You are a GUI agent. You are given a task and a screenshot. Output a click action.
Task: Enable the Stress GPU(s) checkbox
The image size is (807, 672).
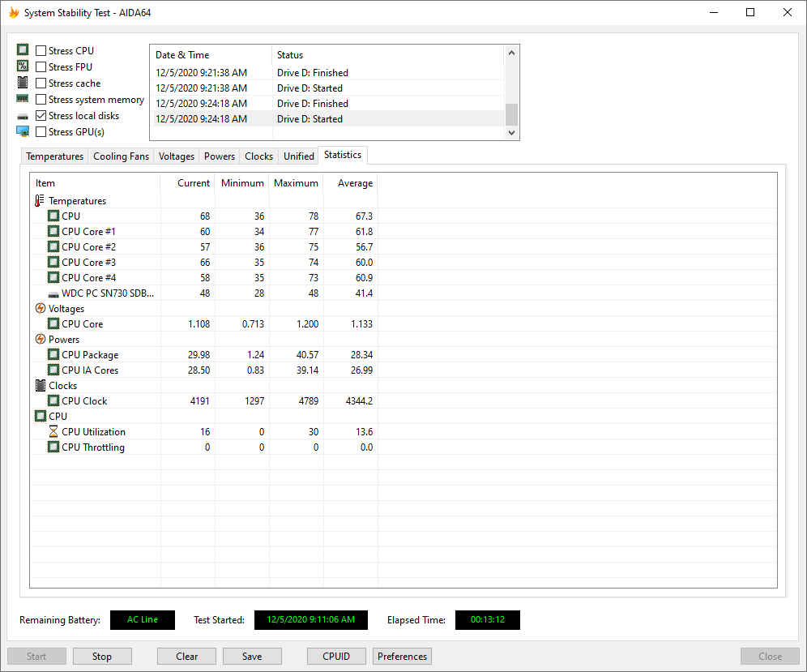pyautogui.click(x=41, y=132)
